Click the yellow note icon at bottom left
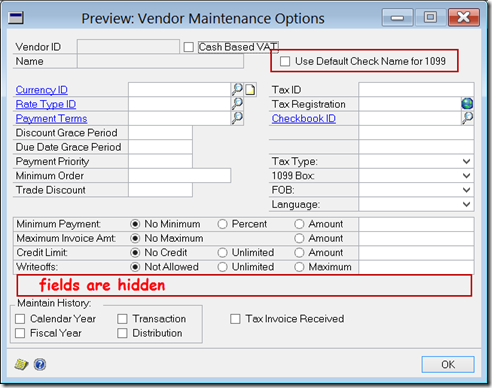This screenshot has height=388, width=492. tap(21, 364)
